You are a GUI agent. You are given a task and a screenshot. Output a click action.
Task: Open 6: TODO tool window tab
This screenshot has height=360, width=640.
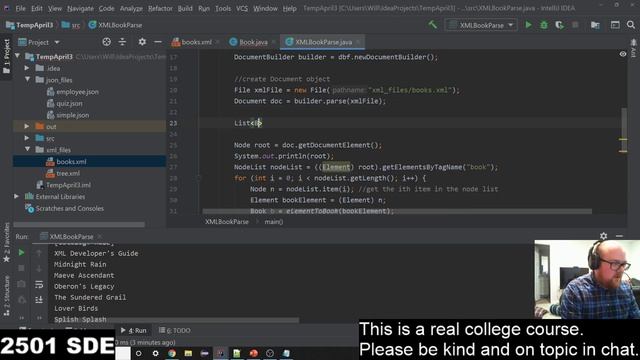pos(175,330)
